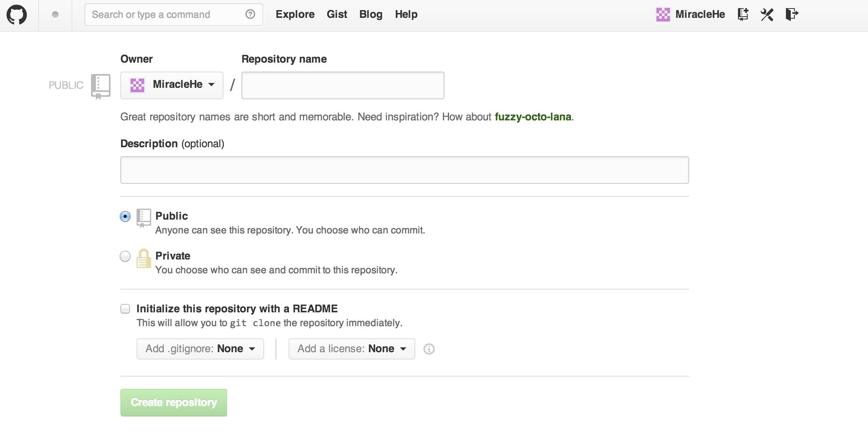
Task: Enable Initialize this repository with a README
Action: pyautogui.click(x=125, y=309)
